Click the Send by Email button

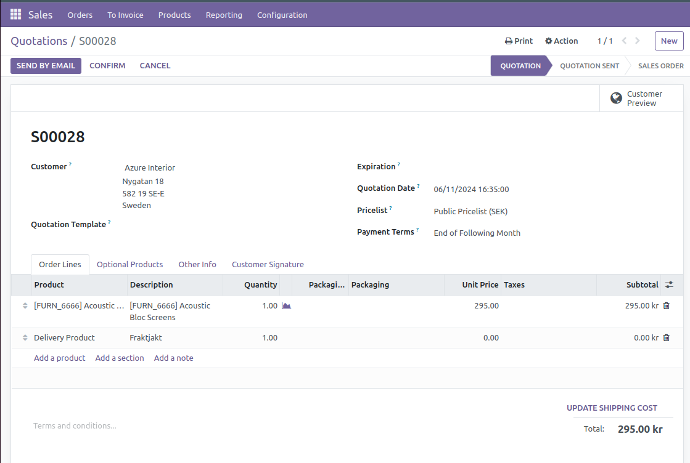[x=46, y=66]
